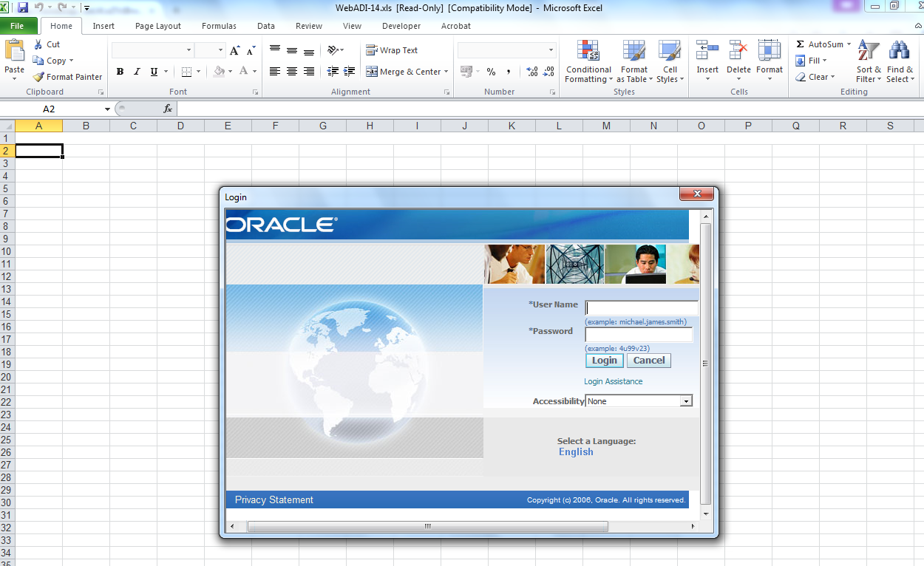Click the Cut scissors icon

38,44
